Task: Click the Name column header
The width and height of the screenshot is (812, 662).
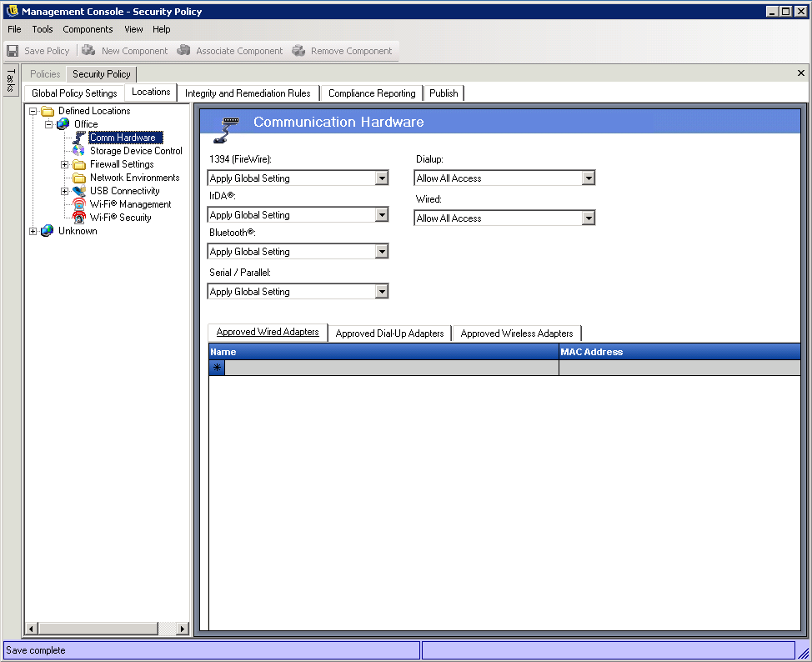Action: [383, 352]
